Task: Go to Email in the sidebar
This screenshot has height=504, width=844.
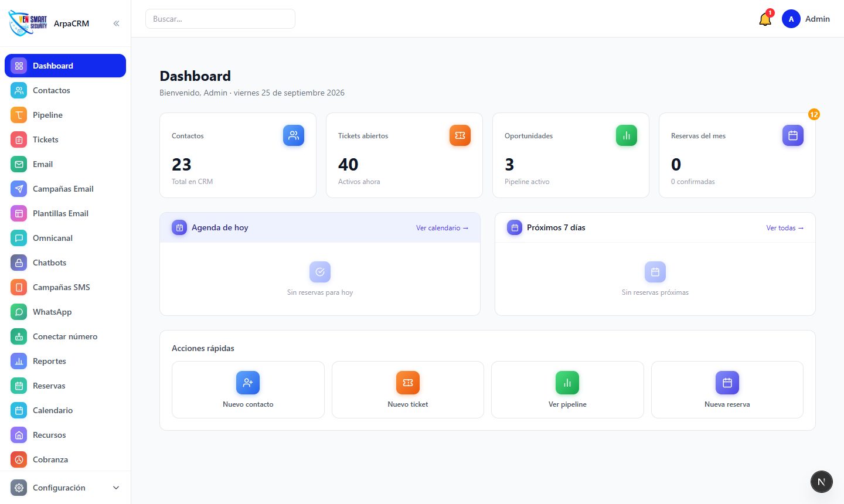Action: click(65, 164)
